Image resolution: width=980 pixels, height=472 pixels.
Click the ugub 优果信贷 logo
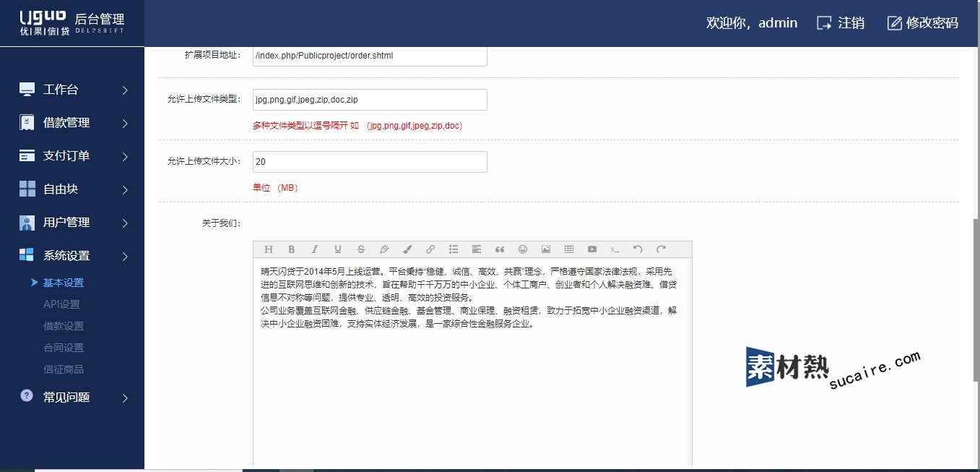pyautogui.click(x=45, y=22)
